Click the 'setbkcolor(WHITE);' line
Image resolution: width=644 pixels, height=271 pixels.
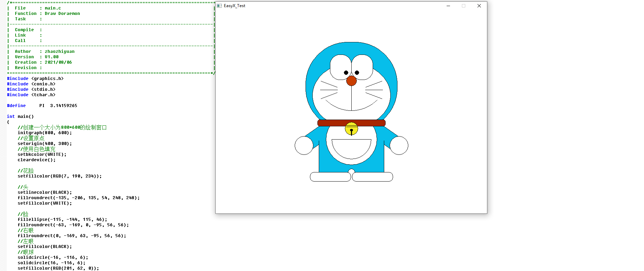42,154
